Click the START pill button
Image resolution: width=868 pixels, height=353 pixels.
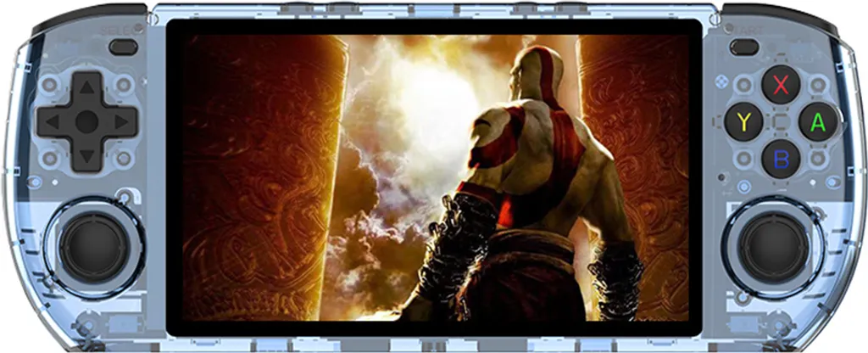(x=744, y=48)
